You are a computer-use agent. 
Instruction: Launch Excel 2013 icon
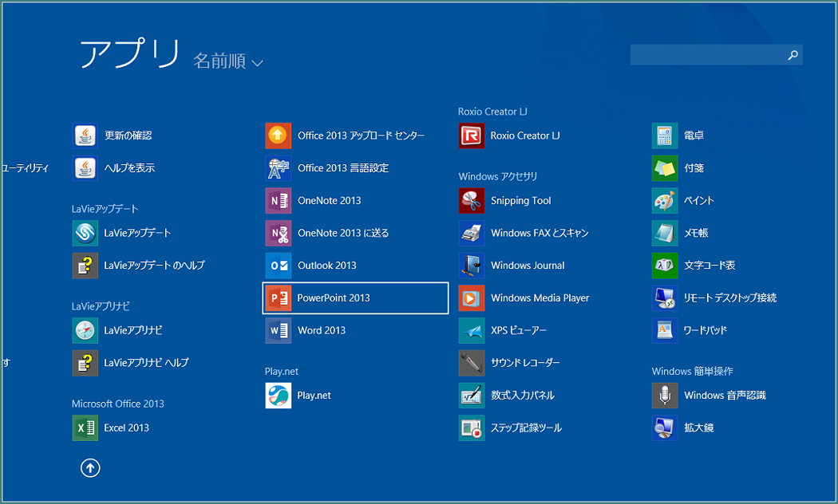(x=85, y=428)
